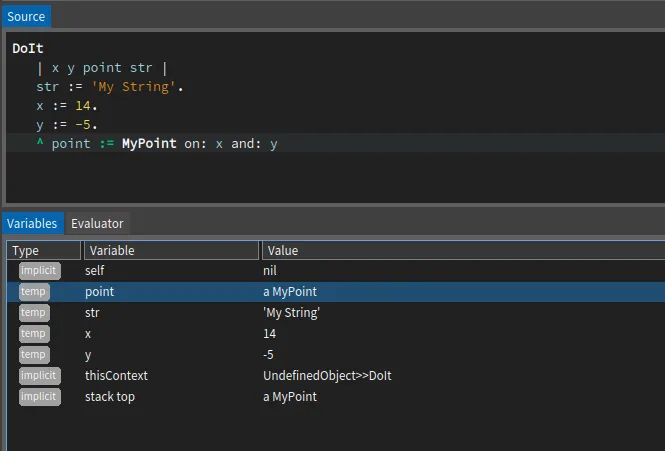Select the 'My String' value cell
The width and height of the screenshot is (665, 451).
(291, 313)
